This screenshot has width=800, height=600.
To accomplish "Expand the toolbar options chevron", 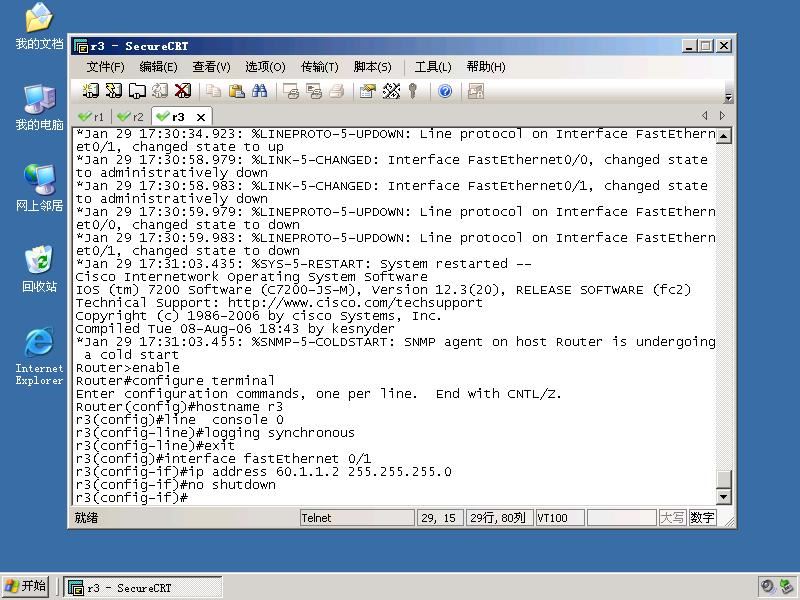I will (728, 97).
